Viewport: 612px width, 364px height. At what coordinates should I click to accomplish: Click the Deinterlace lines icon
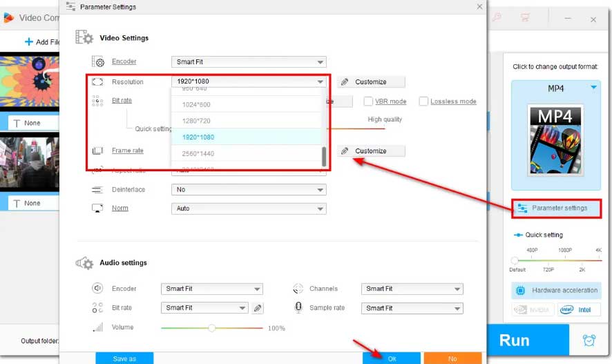pyautogui.click(x=97, y=190)
